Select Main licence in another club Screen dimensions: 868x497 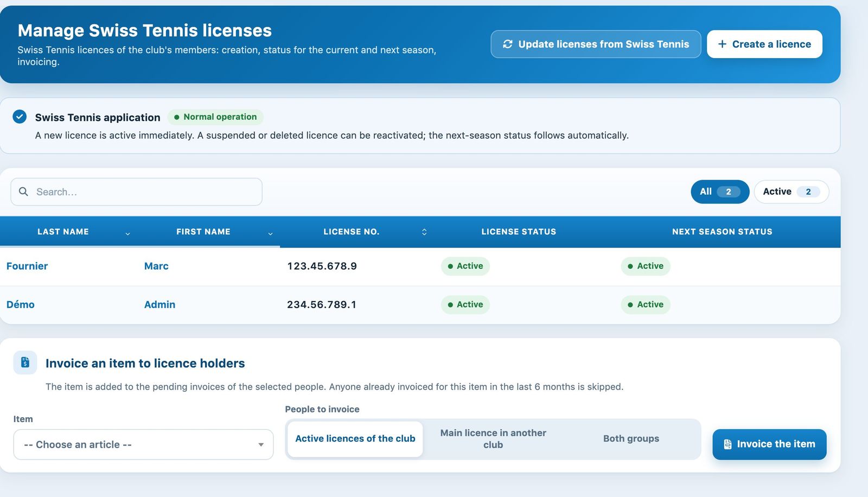tap(493, 438)
